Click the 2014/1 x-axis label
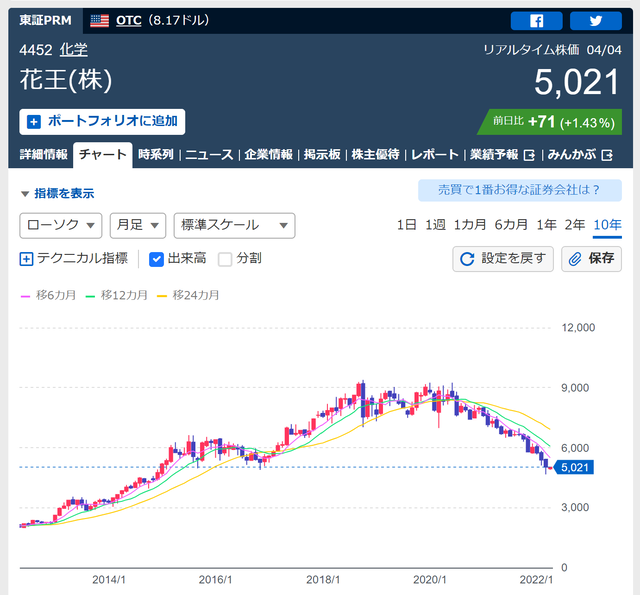Viewport: 640px width, 595px height. click(x=109, y=580)
